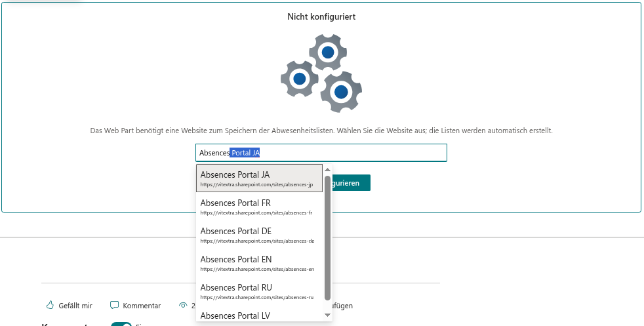This screenshot has height=326, width=644.
Task: Click the Gefällt mir label
Action: coord(75,306)
